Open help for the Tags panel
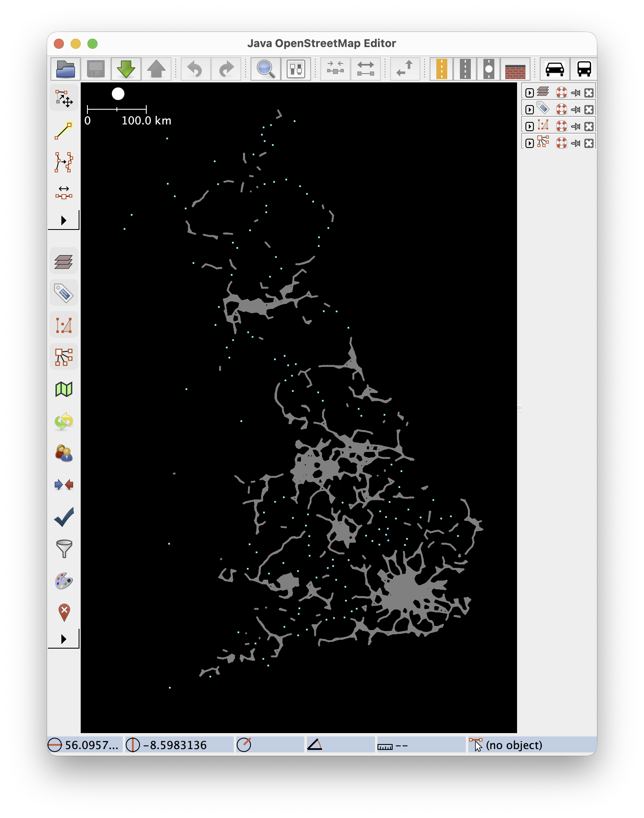Image resolution: width=644 pixels, height=818 pixels. click(562, 109)
